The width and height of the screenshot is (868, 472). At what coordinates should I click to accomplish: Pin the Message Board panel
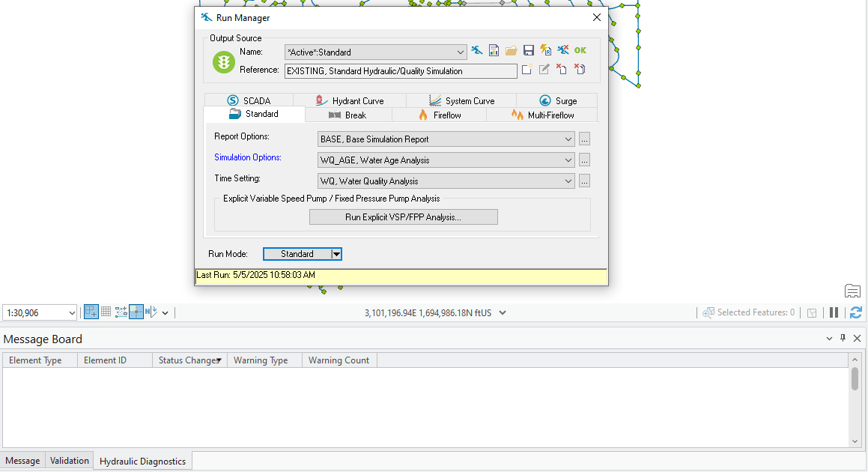point(843,338)
